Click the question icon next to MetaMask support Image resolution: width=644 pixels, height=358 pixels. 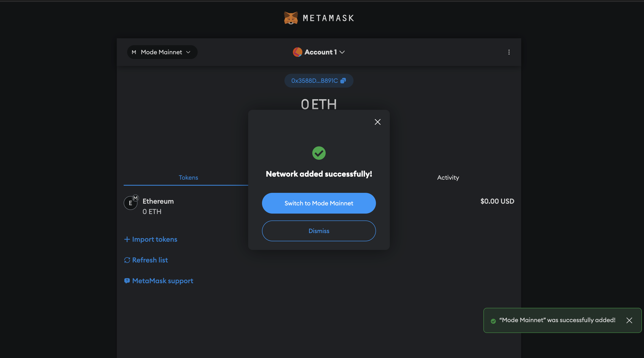tap(127, 281)
